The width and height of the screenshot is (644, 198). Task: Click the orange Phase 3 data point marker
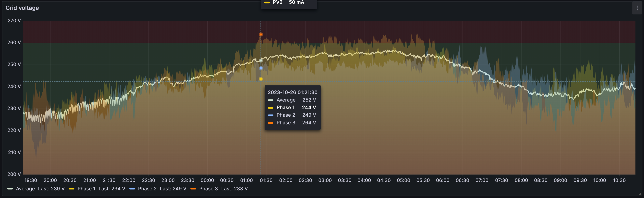click(261, 34)
